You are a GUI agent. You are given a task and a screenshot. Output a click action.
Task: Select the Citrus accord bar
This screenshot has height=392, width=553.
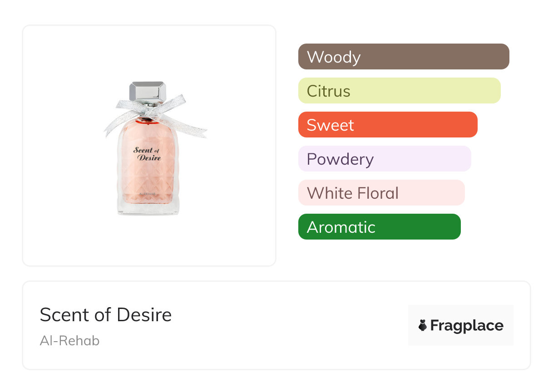pos(399,91)
